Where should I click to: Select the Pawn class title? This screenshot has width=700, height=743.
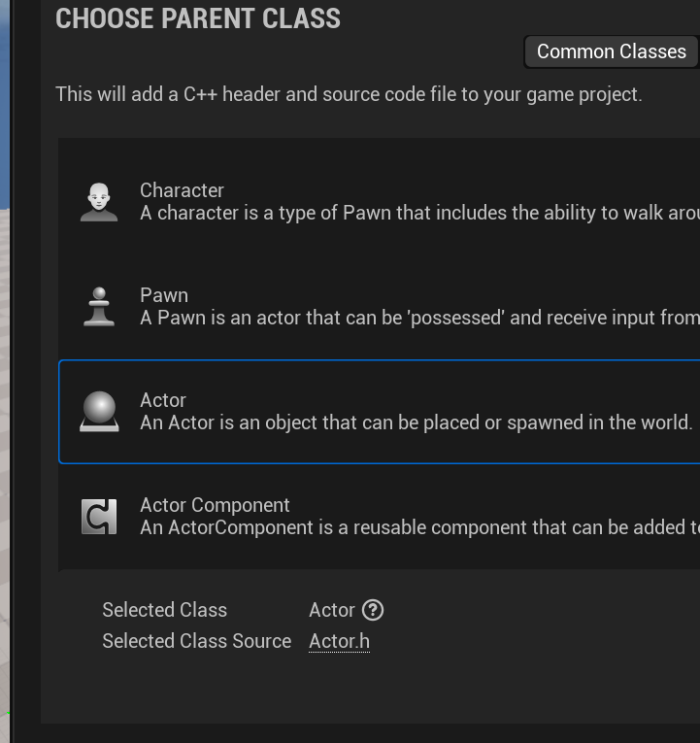tap(164, 295)
